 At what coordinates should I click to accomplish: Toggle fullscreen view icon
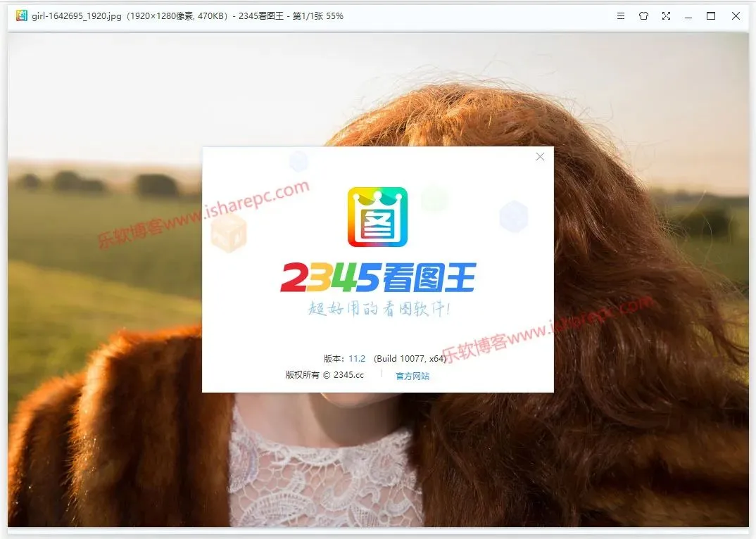click(666, 16)
